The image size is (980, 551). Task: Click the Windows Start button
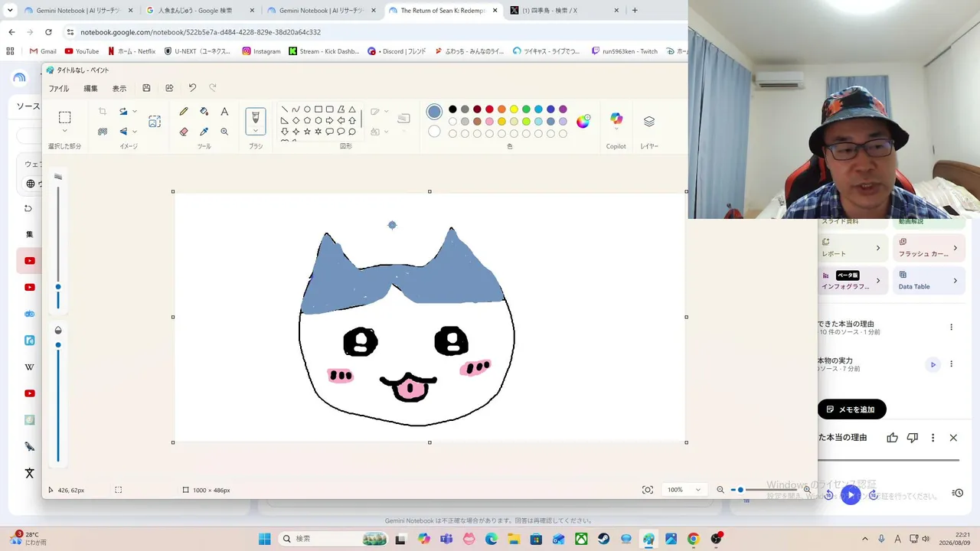tap(264, 539)
